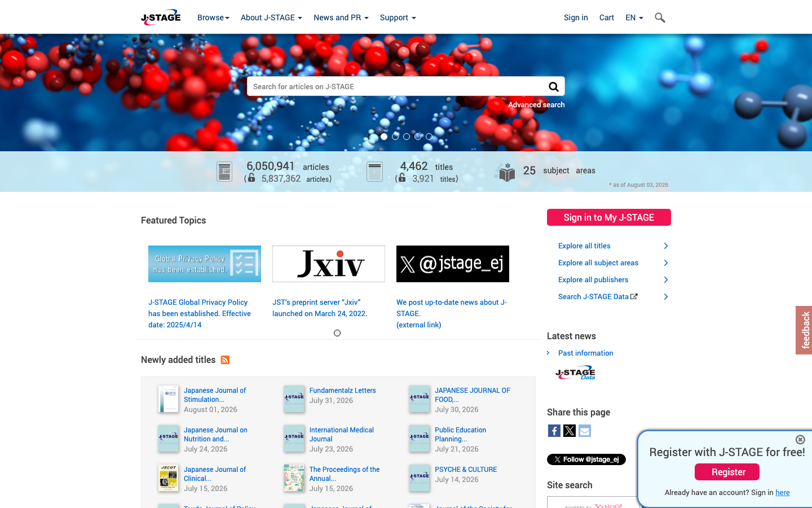The height and width of the screenshot is (508, 812).
Task: Click the cover icon for Japanese Journal on Nutrition
Action: 169,439
